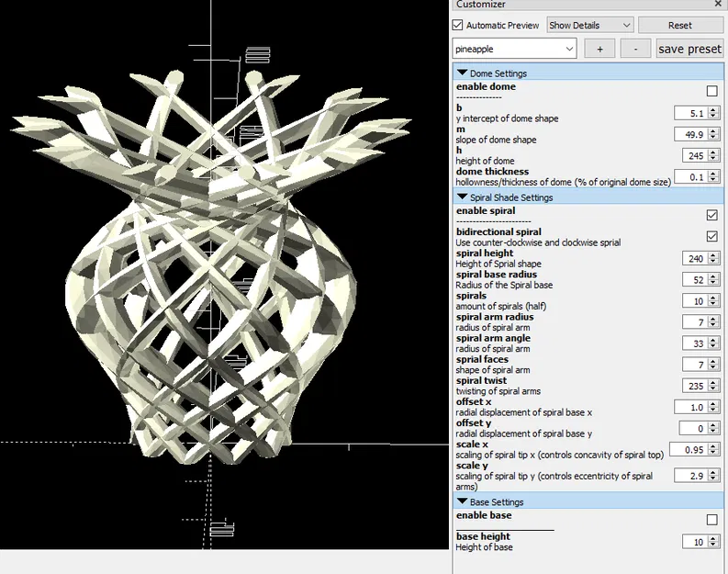
Task: Close the Customizer panel
Action: pos(718,4)
